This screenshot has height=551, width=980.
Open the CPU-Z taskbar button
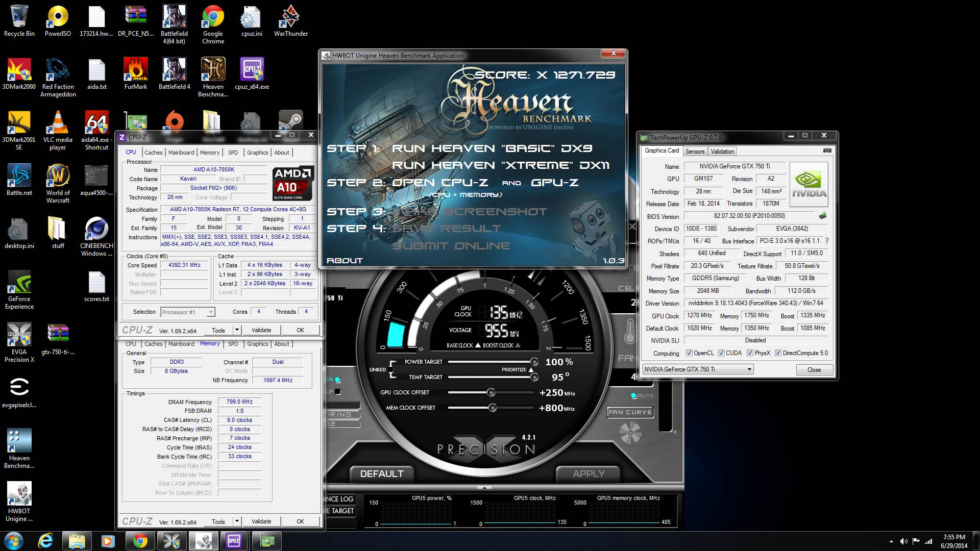tap(234, 541)
